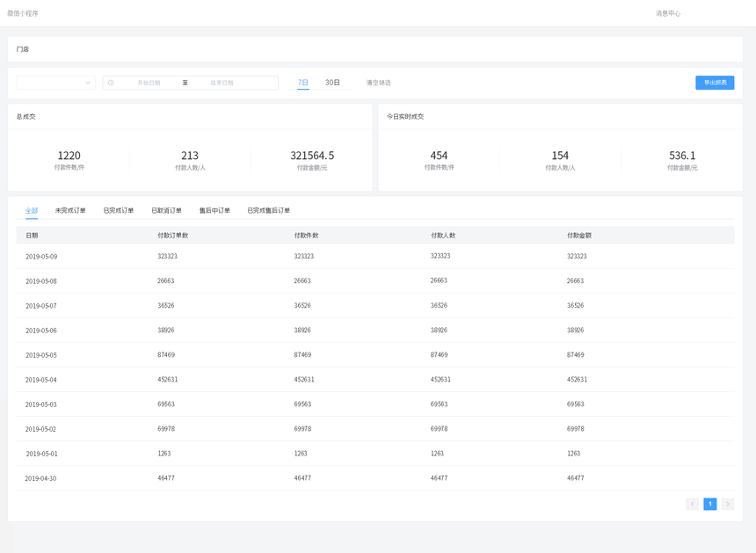Viewport: 756px width, 553px height.
Task: Switch to the 已完成订单 tab
Action: pos(119,211)
